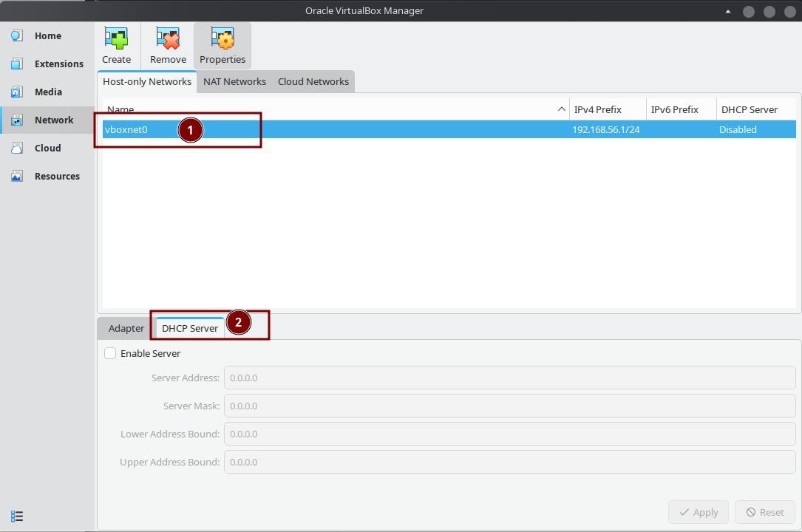Sort by the Name column header

point(336,109)
